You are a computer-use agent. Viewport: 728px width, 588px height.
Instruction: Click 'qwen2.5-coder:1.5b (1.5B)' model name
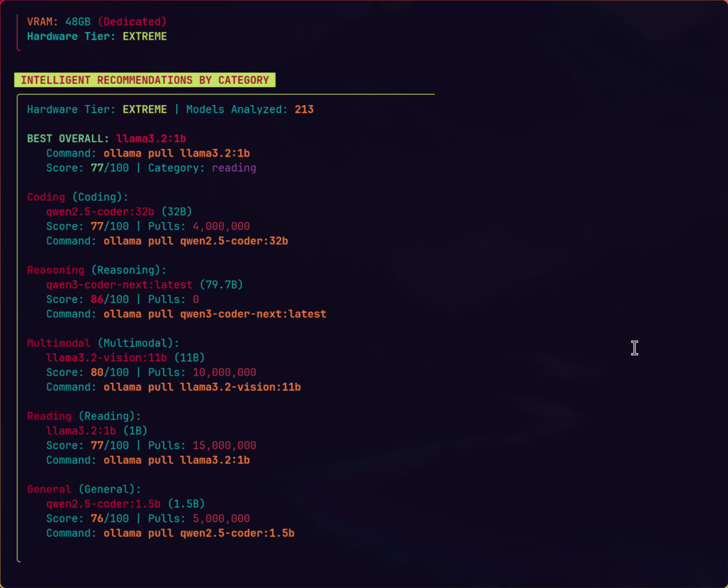coord(125,504)
